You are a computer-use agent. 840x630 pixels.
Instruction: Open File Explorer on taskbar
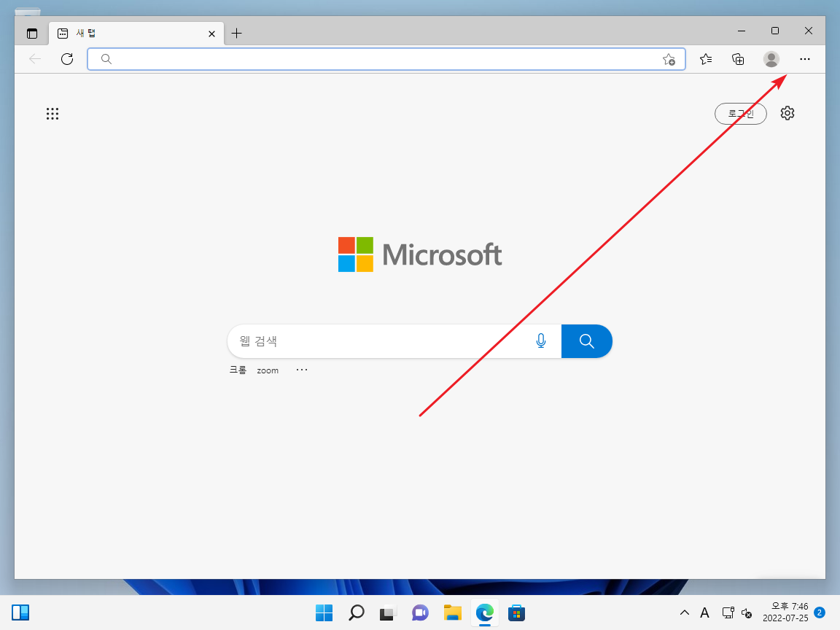(x=453, y=612)
